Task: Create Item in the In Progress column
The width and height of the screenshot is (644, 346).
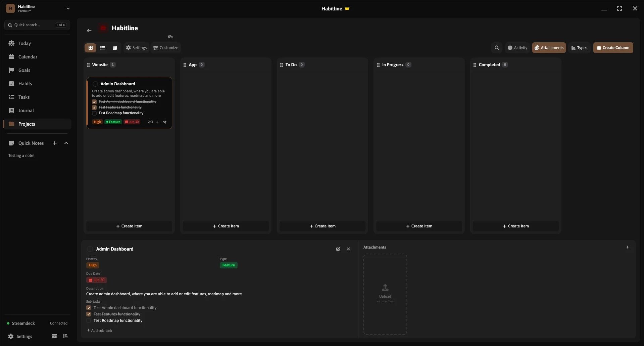Action: [x=419, y=226]
